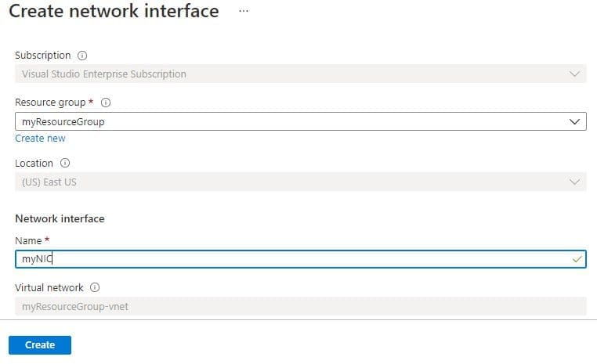
Task: Click the green checkmark in Name field
Action: coord(577,260)
